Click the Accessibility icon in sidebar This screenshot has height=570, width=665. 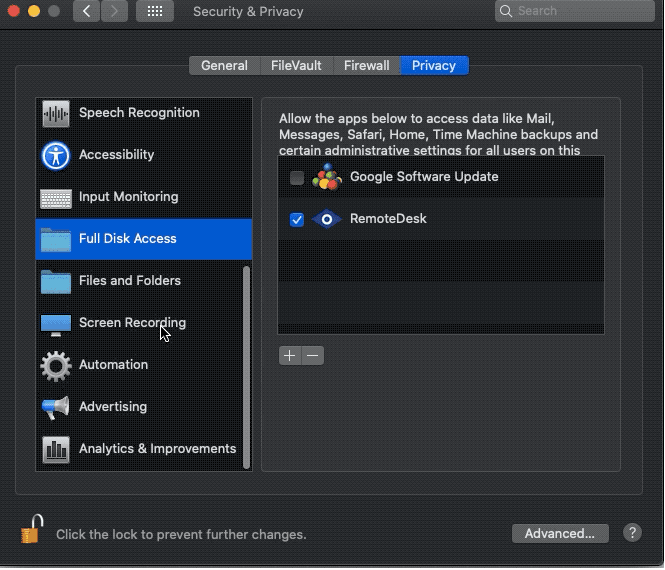pos(56,155)
